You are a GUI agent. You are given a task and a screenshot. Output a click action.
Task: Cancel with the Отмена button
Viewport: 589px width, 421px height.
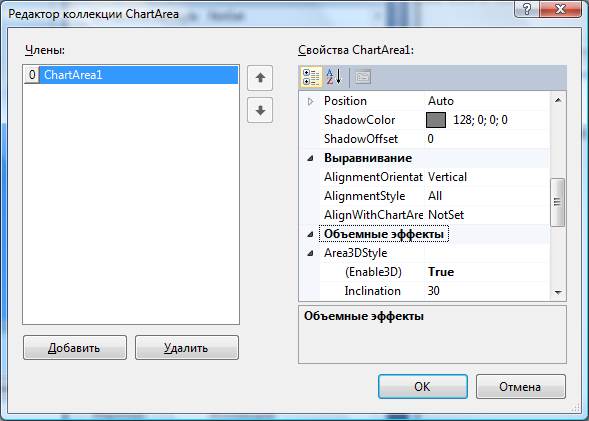click(520, 386)
